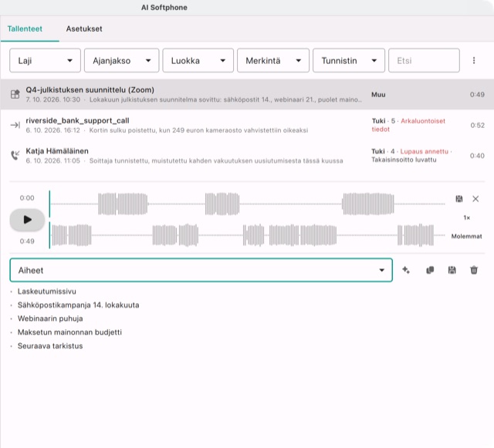Image resolution: width=494 pixels, height=448 pixels.
Task: Click the AI sparkle generate icon
Action: point(406,270)
